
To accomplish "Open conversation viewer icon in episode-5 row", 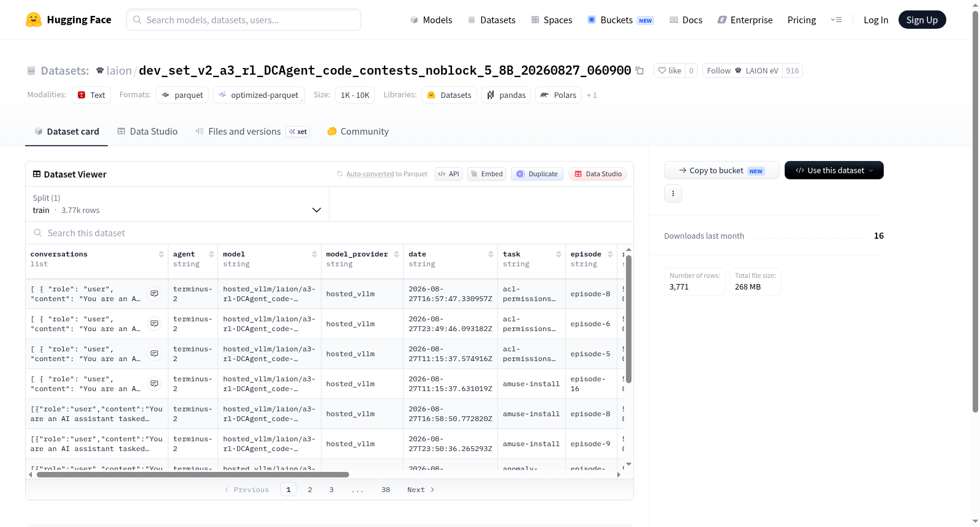I will (154, 354).
